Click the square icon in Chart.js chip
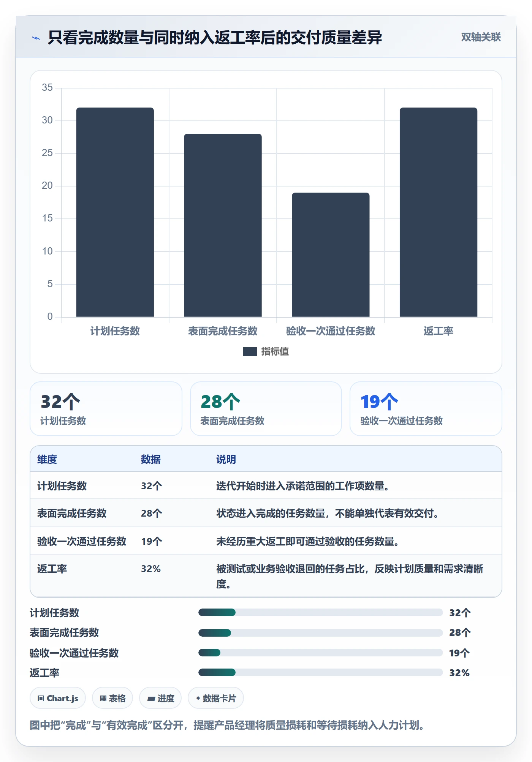This screenshot has width=532, height=762. point(41,698)
